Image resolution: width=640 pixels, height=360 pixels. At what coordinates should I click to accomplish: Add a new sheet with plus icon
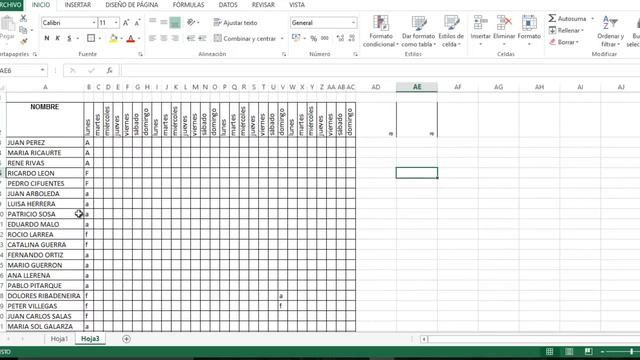pyautogui.click(x=127, y=339)
